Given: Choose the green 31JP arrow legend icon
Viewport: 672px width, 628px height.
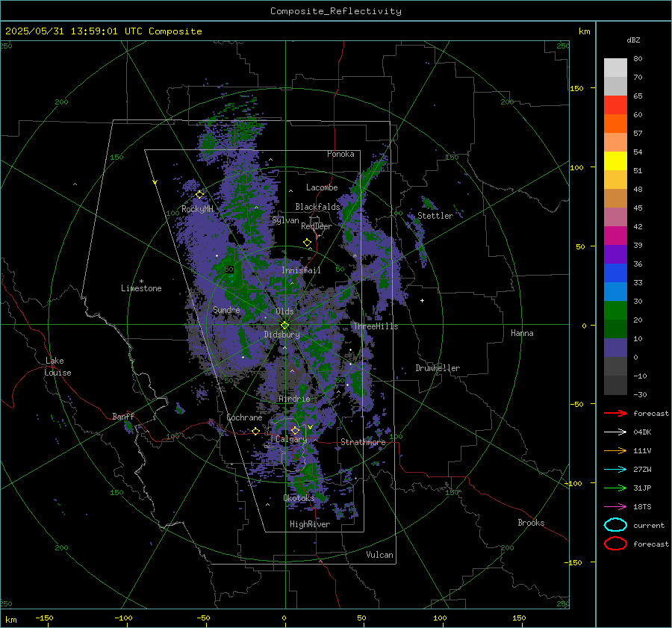Looking at the screenshot, I should [615, 488].
